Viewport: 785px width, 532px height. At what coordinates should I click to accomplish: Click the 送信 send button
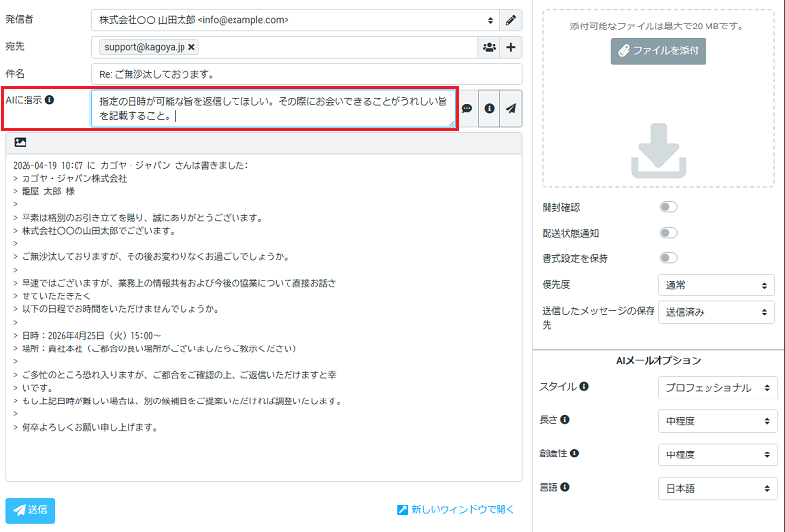tap(30, 510)
